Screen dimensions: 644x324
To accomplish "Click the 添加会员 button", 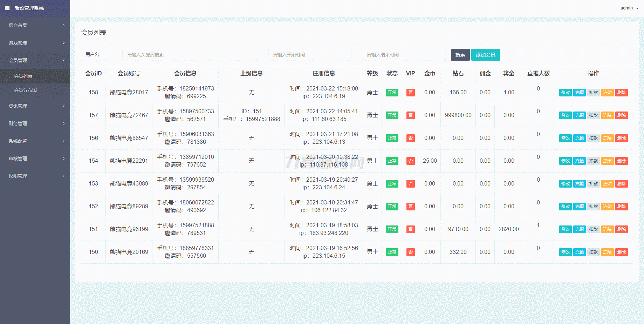I will click(x=485, y=55).
